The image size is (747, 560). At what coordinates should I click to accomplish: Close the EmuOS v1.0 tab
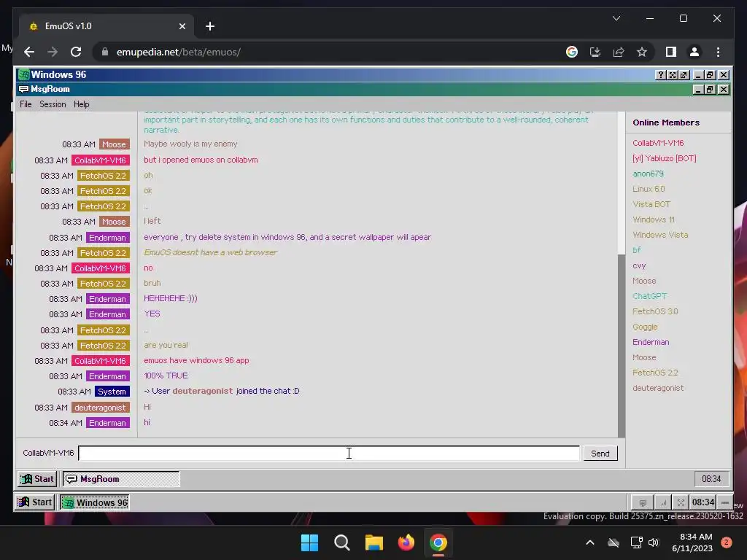[182, 26]
